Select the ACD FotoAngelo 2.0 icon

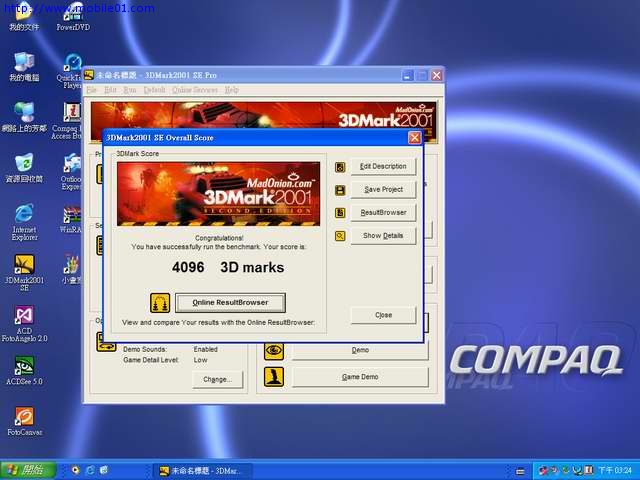tap(24, 323)
